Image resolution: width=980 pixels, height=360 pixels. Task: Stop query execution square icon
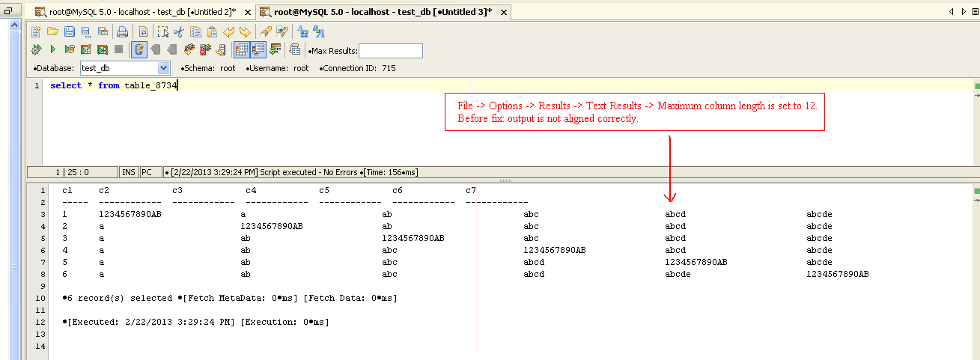118,49
